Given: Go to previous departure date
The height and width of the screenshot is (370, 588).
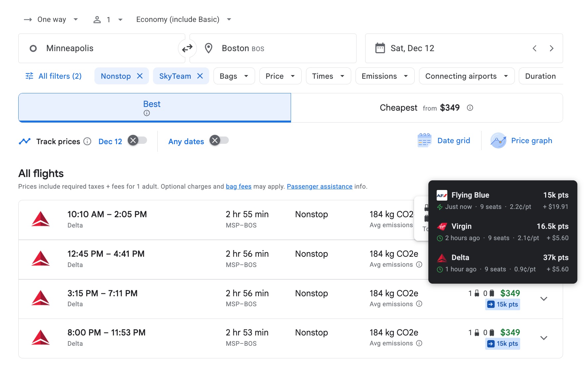Looking at the screenshot, I should click(534, 48).
